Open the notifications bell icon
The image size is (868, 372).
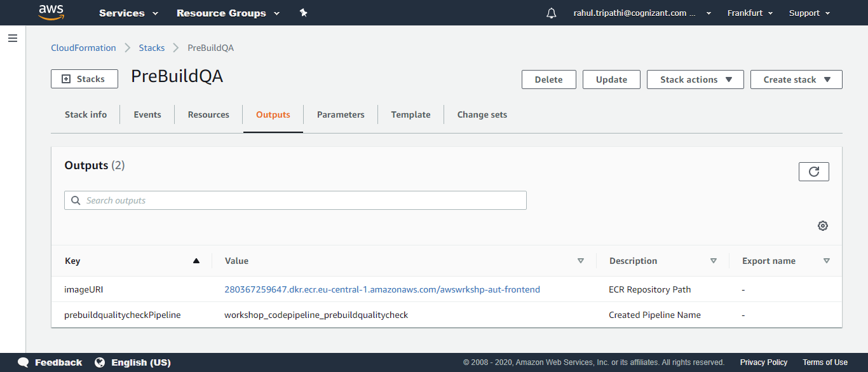click(552, 13)
